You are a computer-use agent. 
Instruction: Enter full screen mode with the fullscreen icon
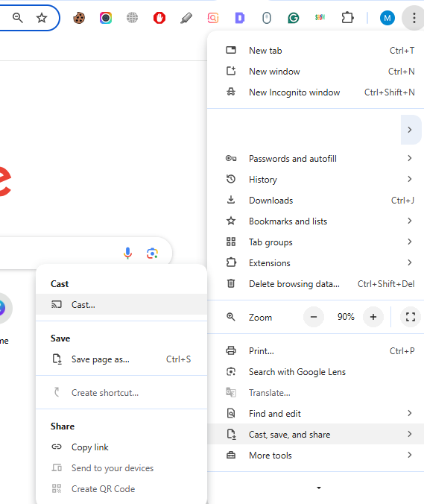click(x=410, y=317)
